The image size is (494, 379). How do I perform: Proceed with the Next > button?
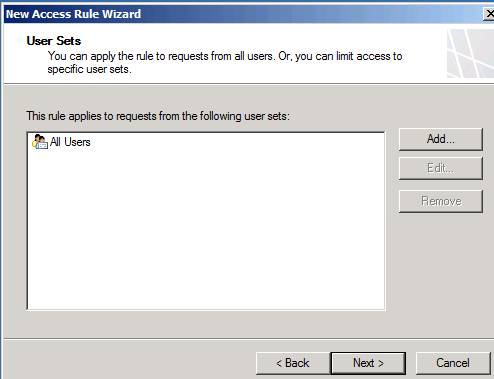368,363
